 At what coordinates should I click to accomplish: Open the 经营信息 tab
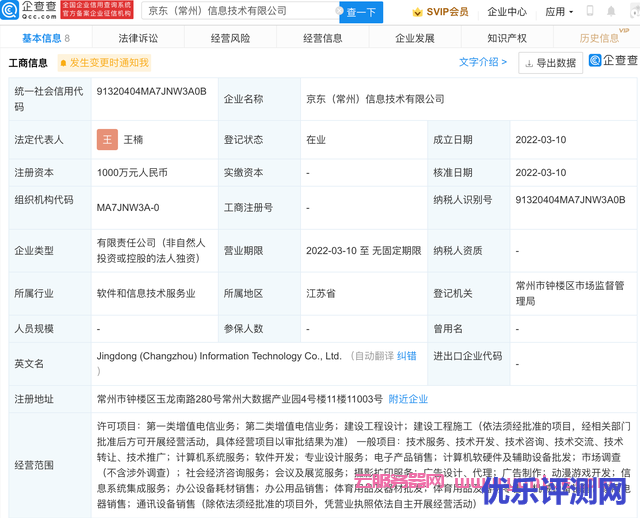coord(322,38)
